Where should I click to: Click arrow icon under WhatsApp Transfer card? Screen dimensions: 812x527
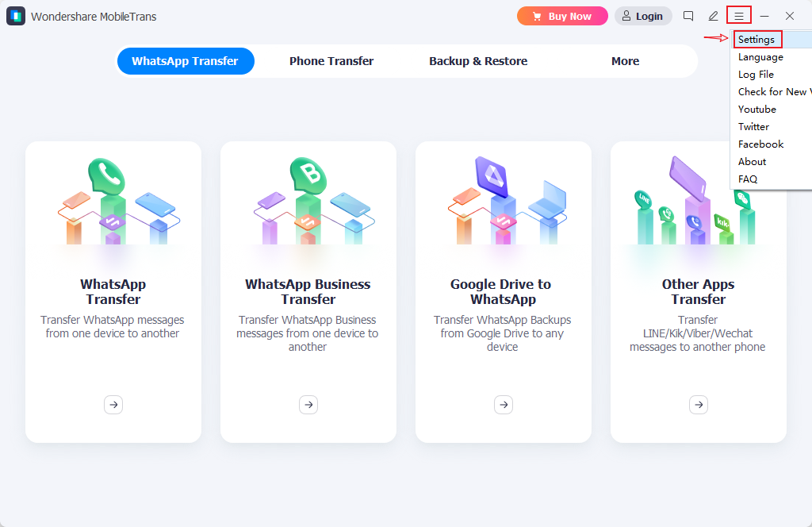click(113, 405)
